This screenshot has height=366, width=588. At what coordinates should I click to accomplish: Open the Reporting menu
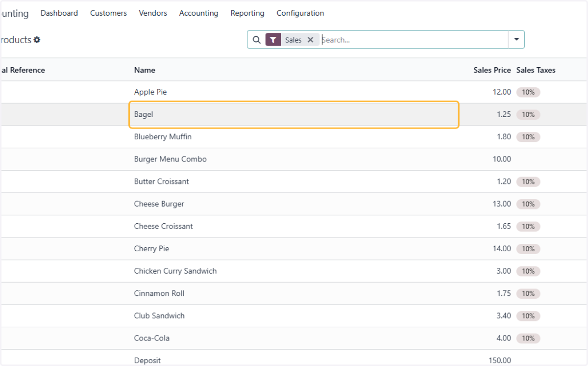click(x=247, y=13)
